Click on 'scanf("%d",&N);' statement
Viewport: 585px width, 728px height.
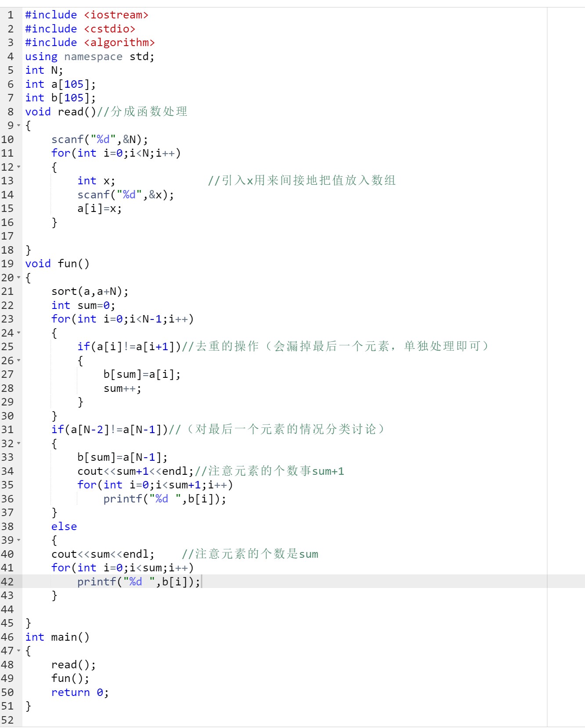pos(100,140)
